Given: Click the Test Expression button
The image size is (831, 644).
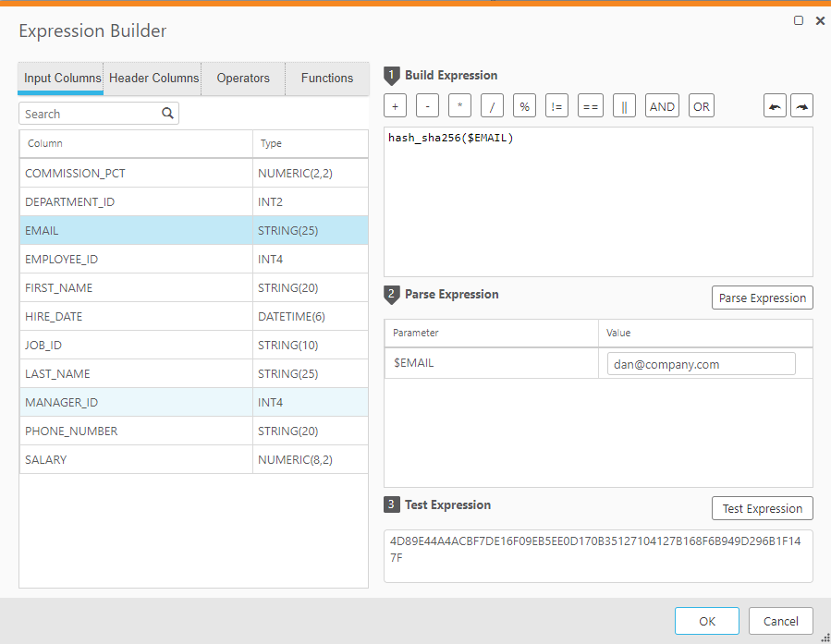Looking at the screenshot, I should click(x=762, y=508).
